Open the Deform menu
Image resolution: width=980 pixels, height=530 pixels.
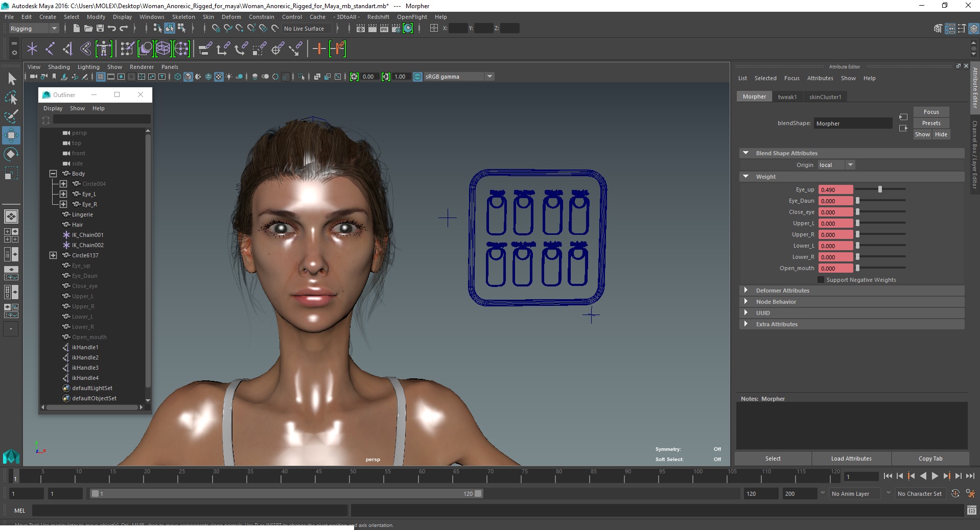[x=231, y=17]
